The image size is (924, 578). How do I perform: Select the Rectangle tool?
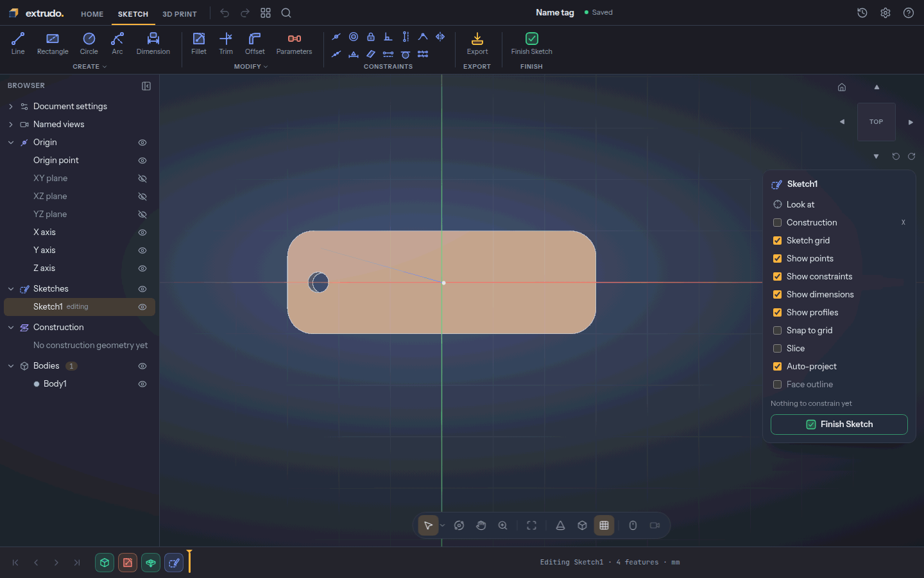[x=53, y=44]
